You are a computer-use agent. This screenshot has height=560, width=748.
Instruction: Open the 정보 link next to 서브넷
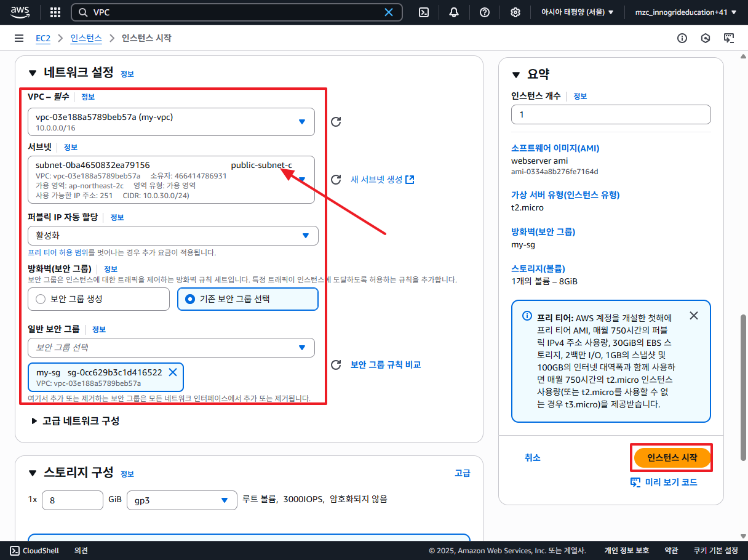point(71,147)
